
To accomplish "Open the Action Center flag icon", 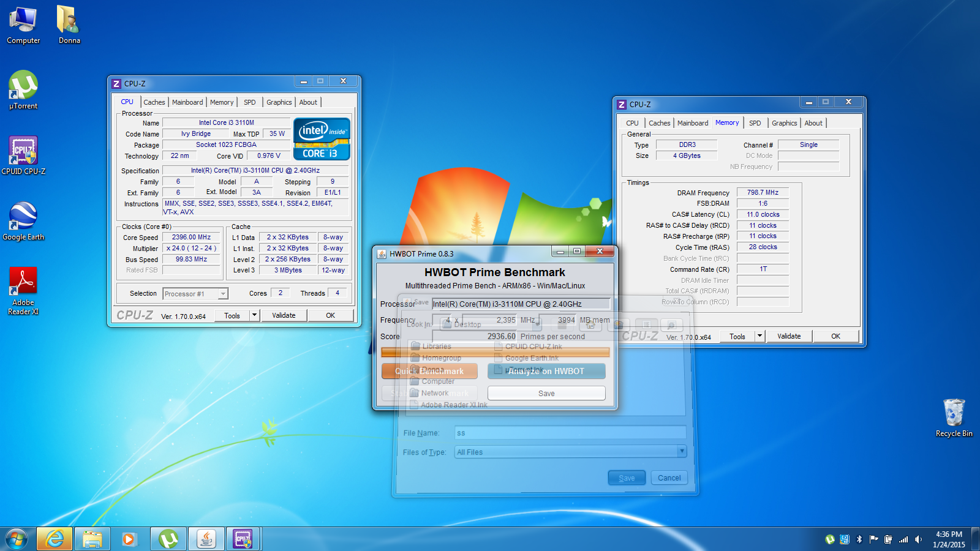I will point(873,539).
